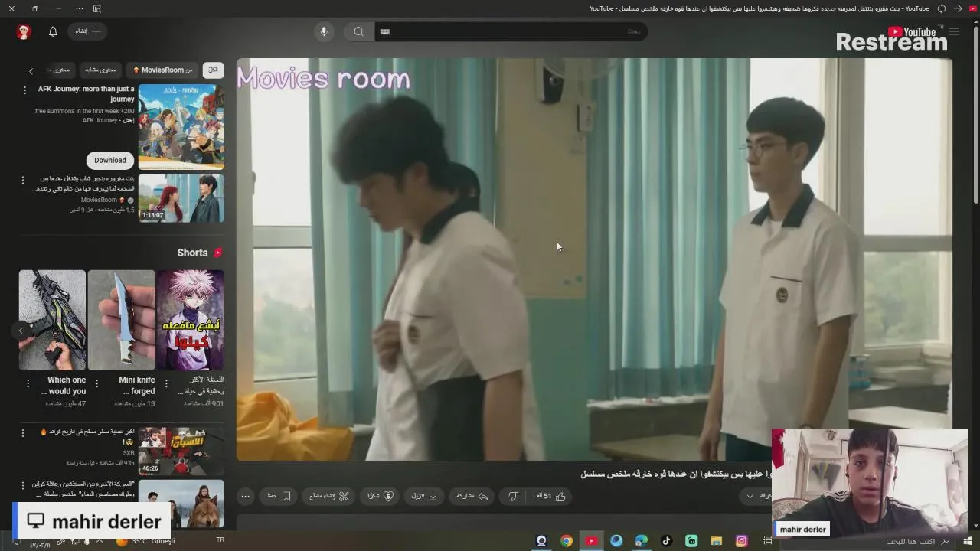Open options for 'Mini knife forged' Short
The width and height of the screenshot is (980, 551).
[x=96, y=383]
